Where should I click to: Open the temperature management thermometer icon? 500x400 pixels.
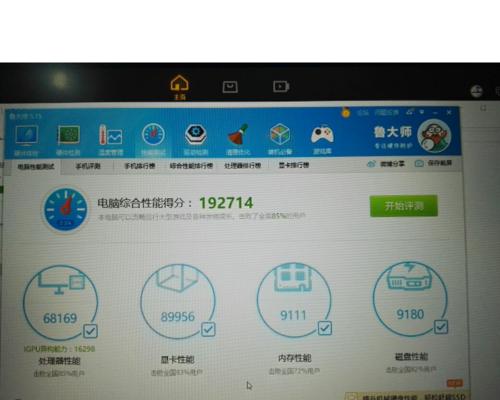click(x=111, y=136)
